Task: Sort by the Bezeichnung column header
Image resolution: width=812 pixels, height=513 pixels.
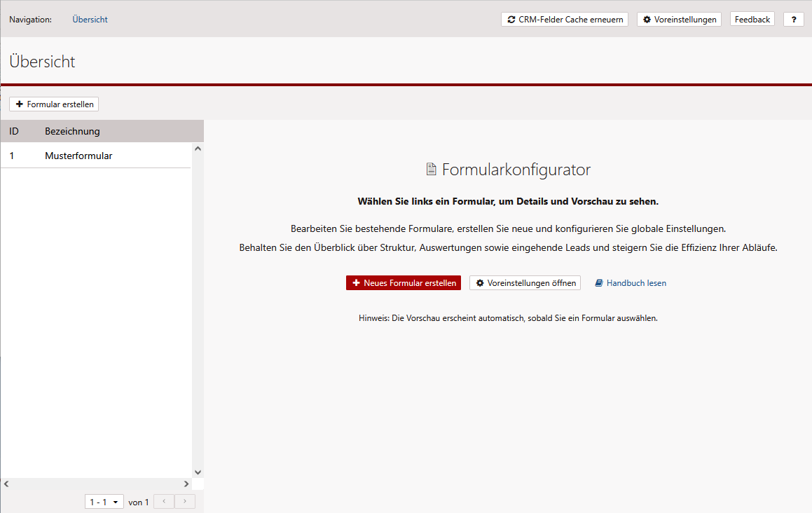Action: click(x=72, y=131)
